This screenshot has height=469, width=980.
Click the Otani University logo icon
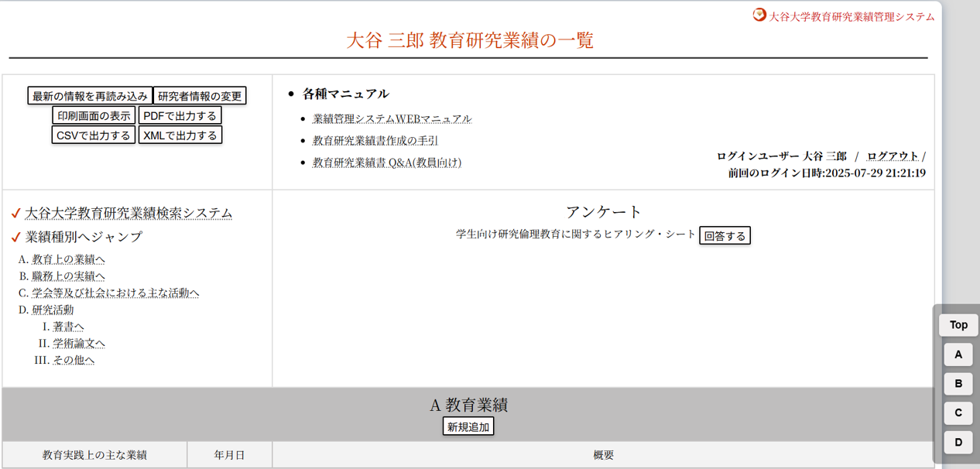(759, 15)
